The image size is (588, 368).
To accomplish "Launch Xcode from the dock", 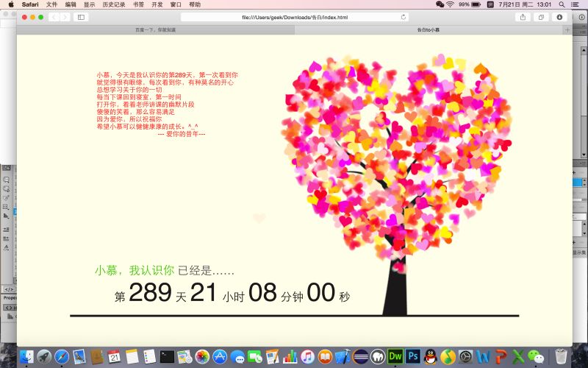I will 343,356.
